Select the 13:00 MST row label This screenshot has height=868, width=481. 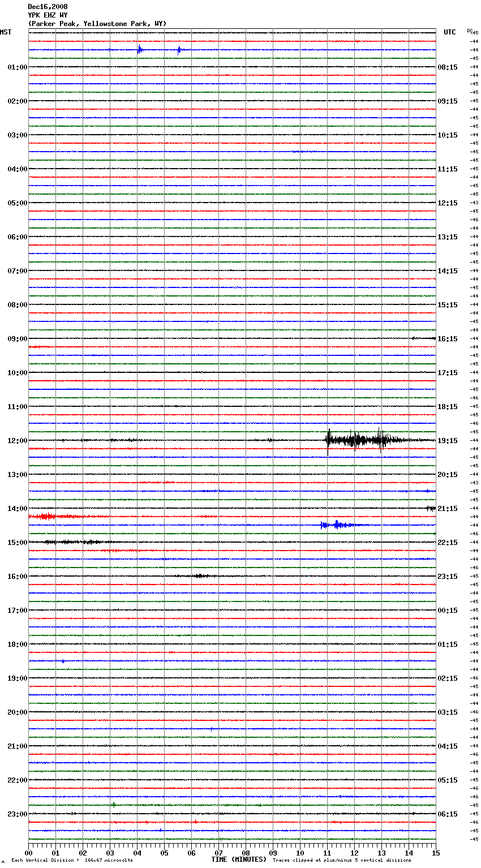[18, 475]
